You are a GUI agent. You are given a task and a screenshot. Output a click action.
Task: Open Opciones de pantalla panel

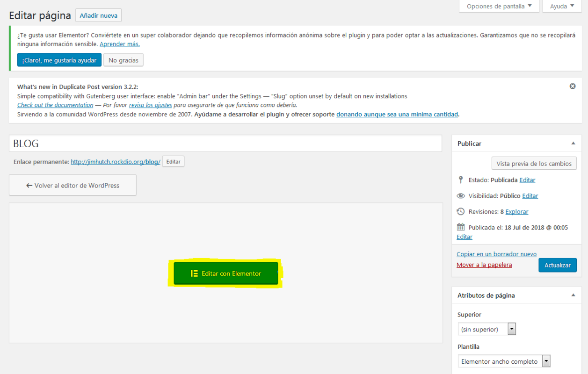point(499,6)
